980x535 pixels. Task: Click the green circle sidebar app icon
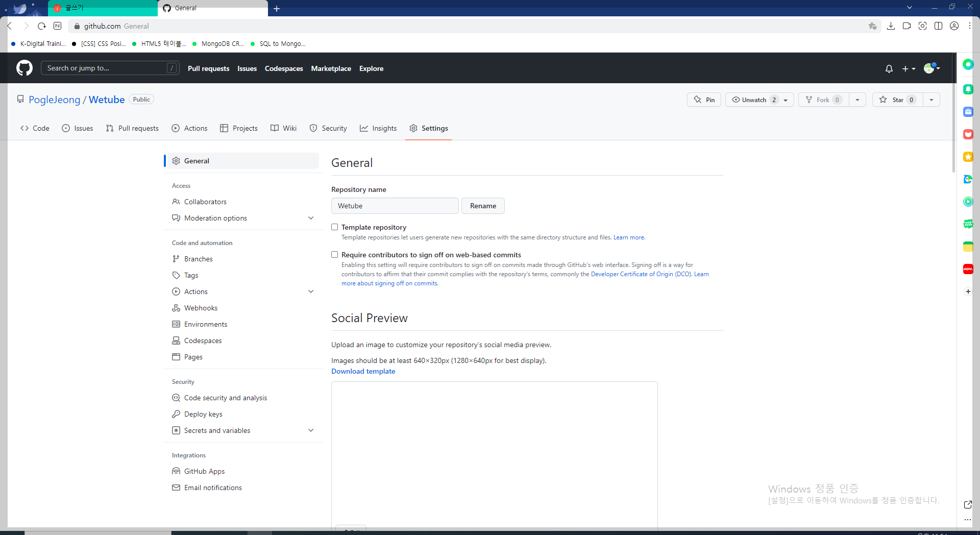[968, 65]
